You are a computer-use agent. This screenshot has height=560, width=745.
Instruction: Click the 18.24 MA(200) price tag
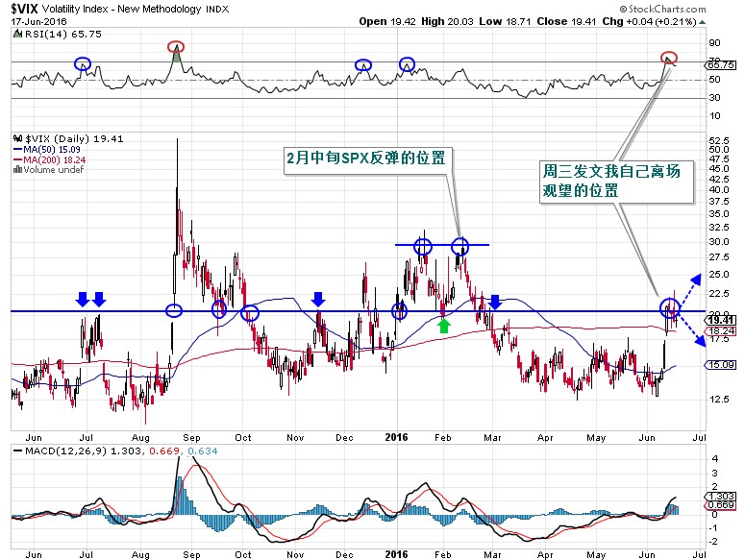[x=721, y=331]
